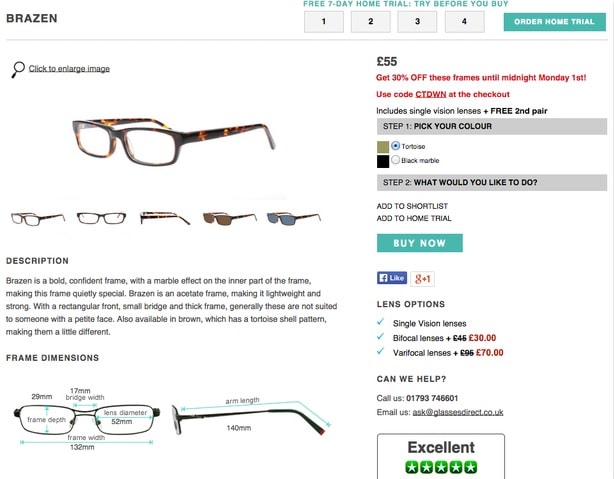Open the front-view glasses thumbnail

tap(101, 218)
